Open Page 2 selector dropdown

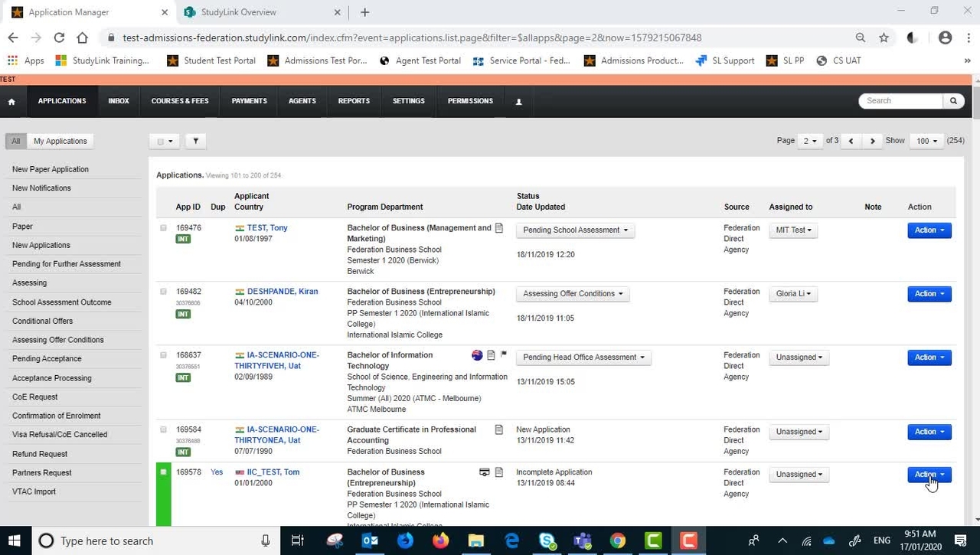tap(809, 141)
